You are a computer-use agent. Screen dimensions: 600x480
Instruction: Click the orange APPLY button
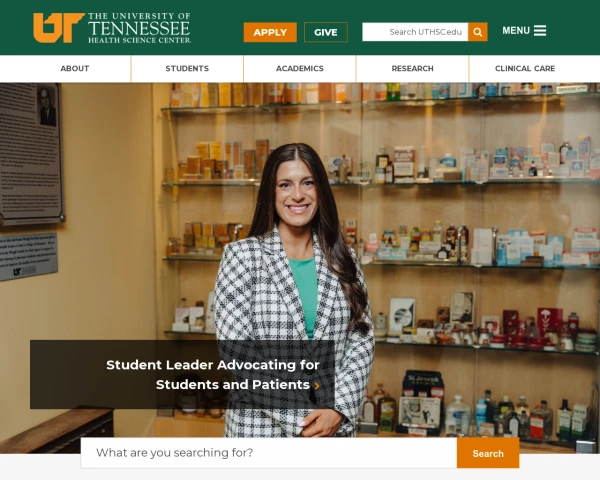[x=270, y=32]
